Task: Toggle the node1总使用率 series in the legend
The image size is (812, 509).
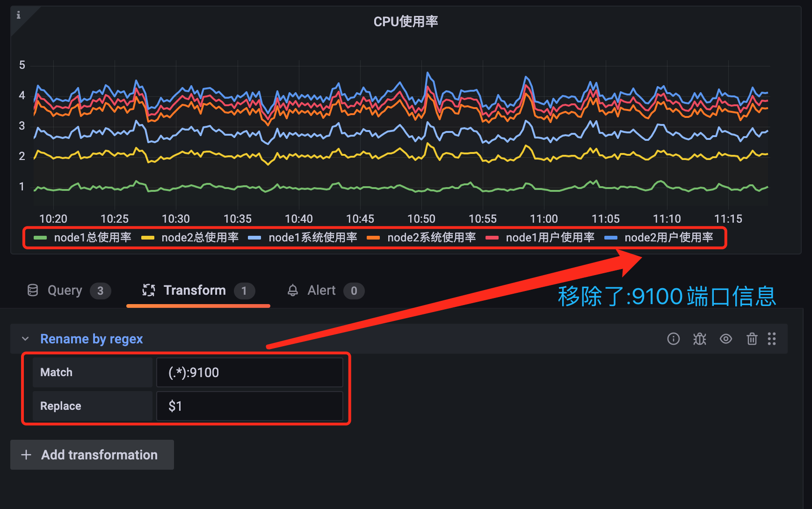Action: 92,237
